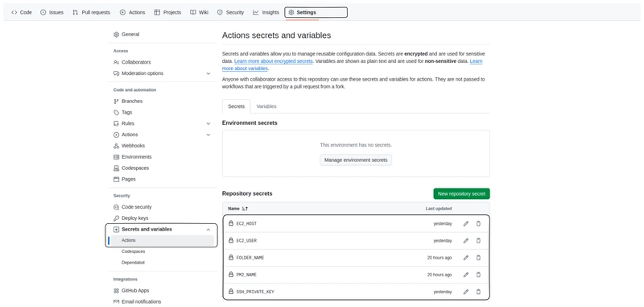Expand the Rules section chevron
644x307 pixels.
(x=208, y=124)
